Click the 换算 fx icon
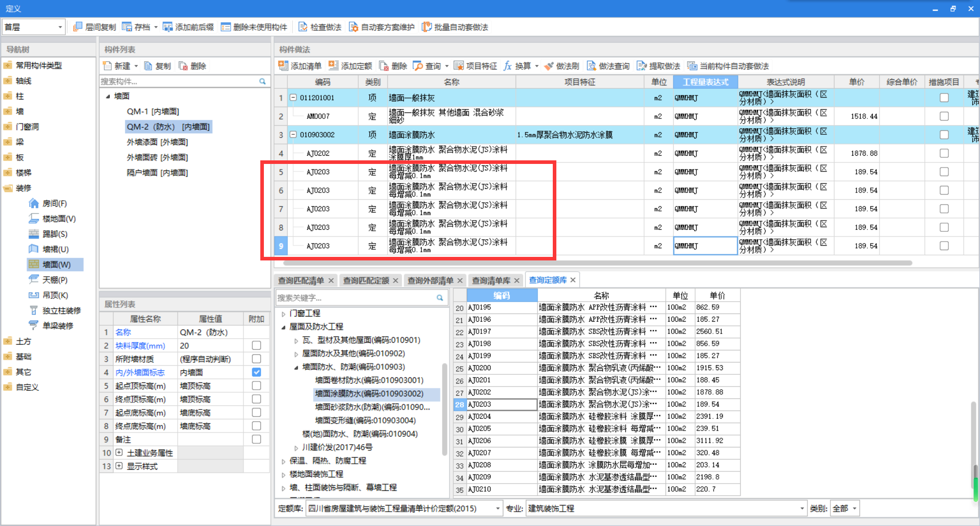This screenshot has width=980, height=526. 507,66
